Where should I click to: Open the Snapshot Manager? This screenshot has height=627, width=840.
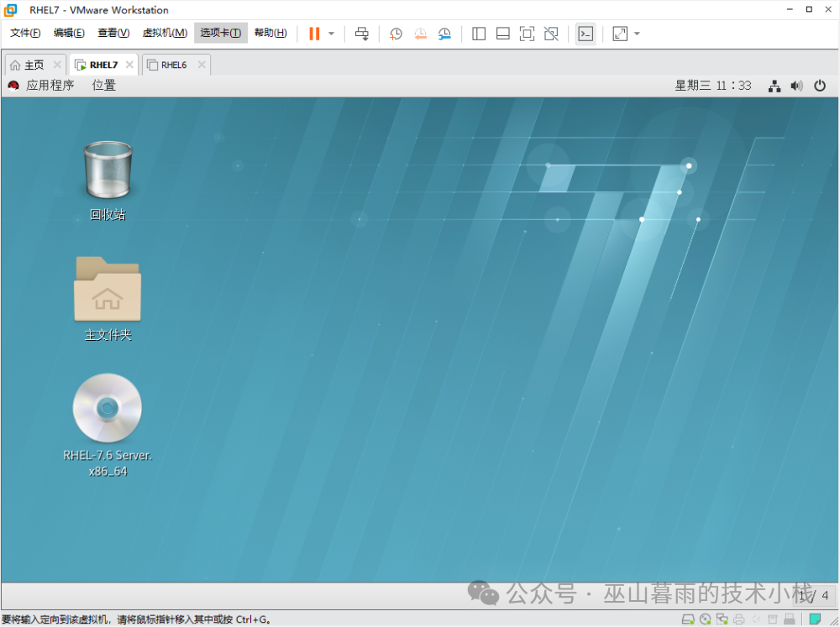(x=446, y=34)
